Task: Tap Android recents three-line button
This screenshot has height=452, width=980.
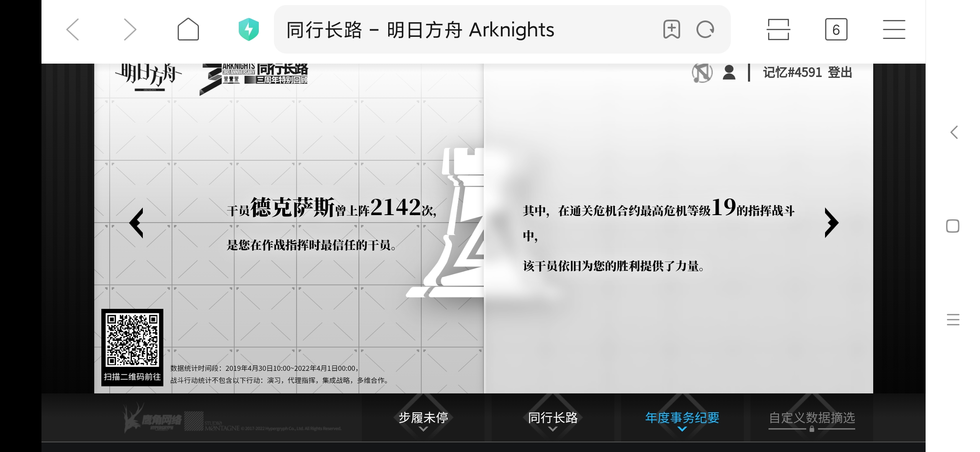Action: point(953,320)
